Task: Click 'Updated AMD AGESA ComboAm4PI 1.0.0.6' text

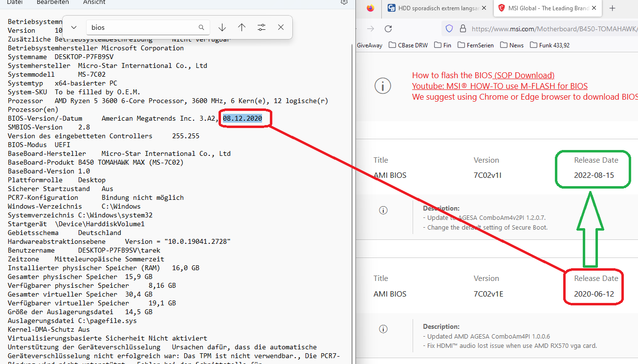Action: [x=486, y=336]
